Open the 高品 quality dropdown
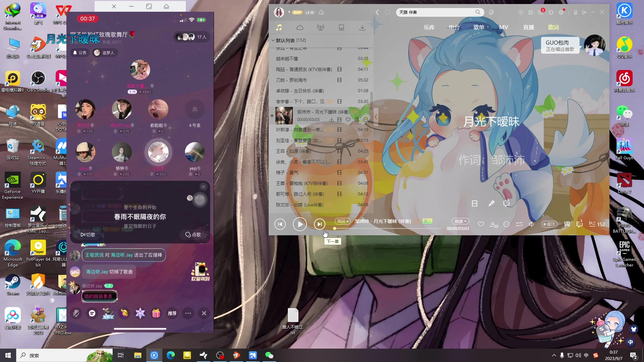This screenshot has height=362, width=644. point(342,221)
